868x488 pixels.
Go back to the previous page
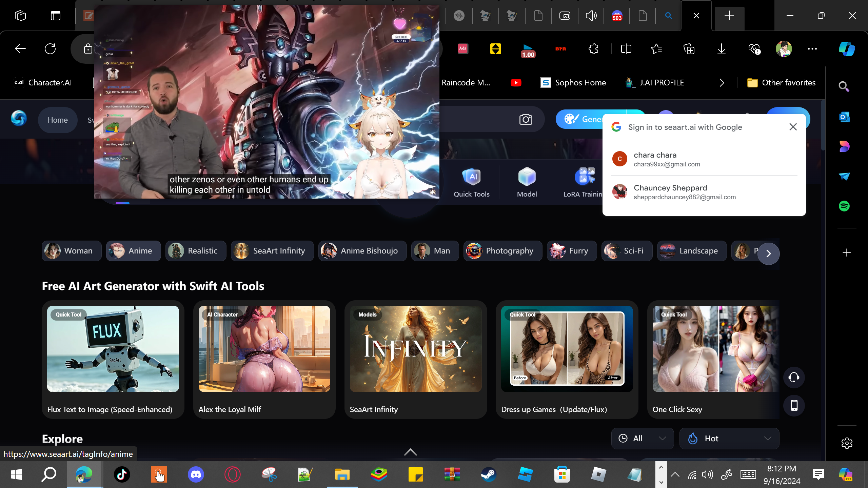pyautogui.click(x=20, y=49)
